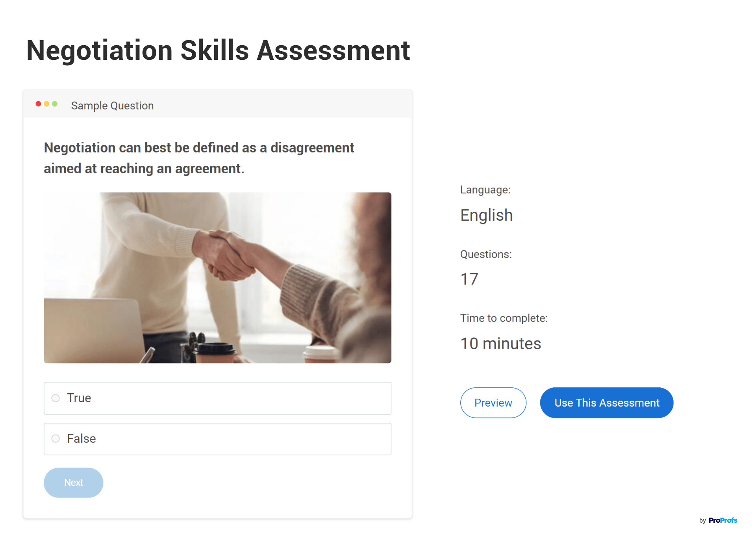This screenshot has height=542, width=756.
Task: Click the Preview button
Action: [493, 402]
